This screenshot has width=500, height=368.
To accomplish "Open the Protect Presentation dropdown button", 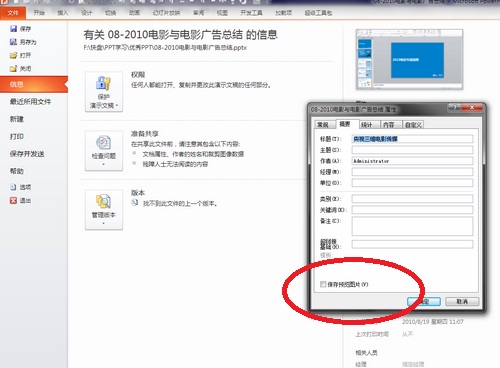I will (104, 92).
